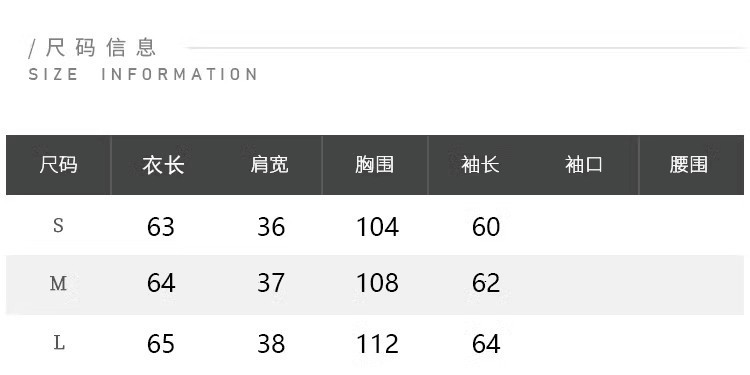Click the shoulder width value 37
Image resolution: width=750 pixels, height=375 pixels.
tap(271, 283)
